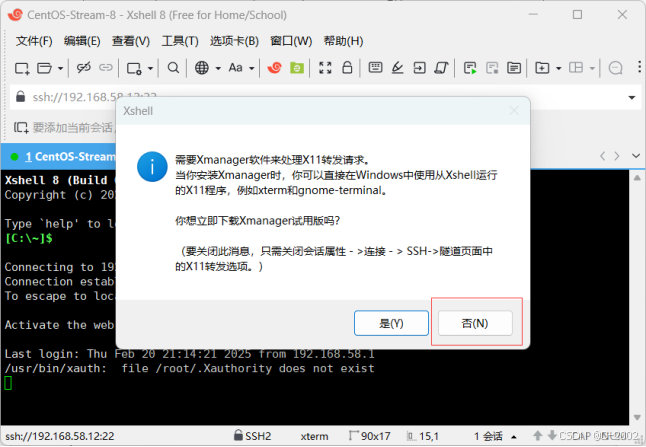The width and height of the screenshot is (646, 447).
Task: Click the xterm terminal type status
Action: (x=314, y=436)
